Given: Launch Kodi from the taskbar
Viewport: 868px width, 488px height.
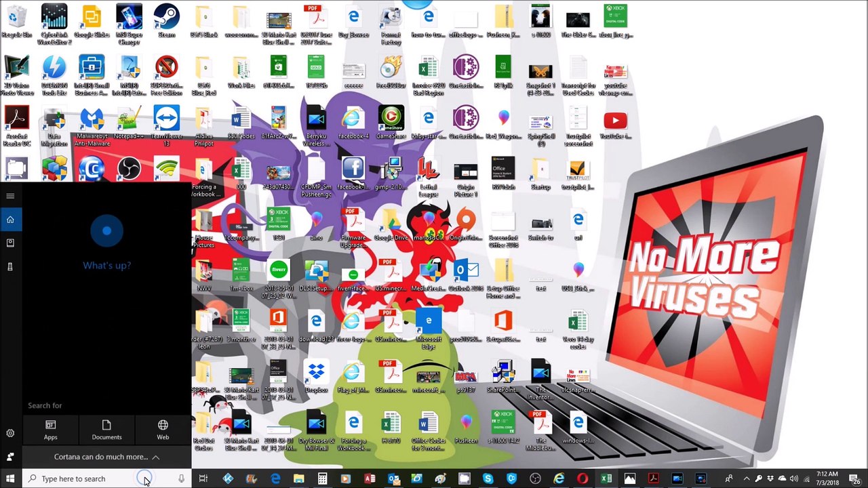Looking at the screenshot, I should point(228,479).
